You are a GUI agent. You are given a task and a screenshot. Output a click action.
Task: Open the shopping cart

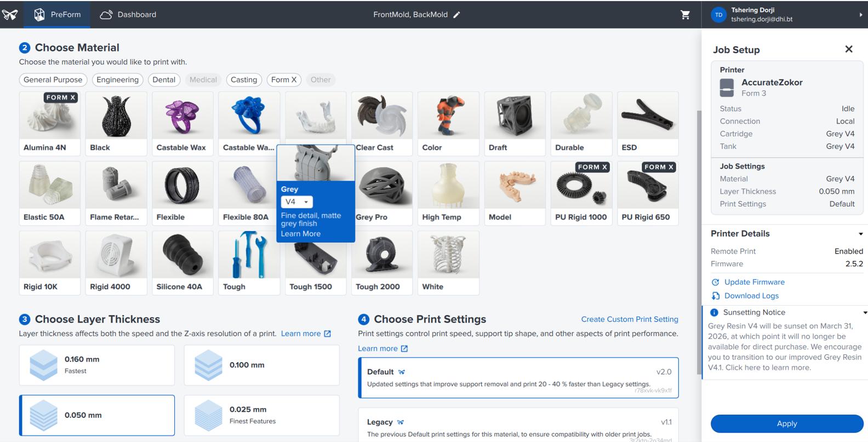[685, 15]
